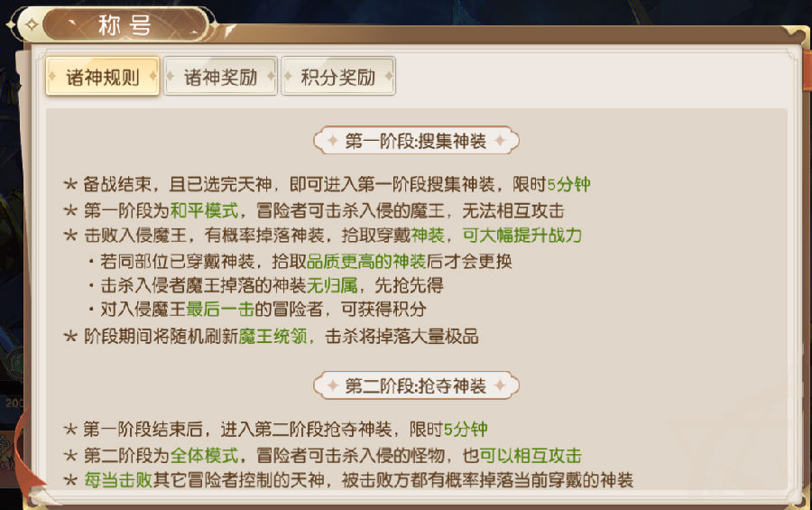Click the star bullet before 击败入侵魔王
Image resolution: width=812 pixels, height=510 pixels.
[69, 236]
